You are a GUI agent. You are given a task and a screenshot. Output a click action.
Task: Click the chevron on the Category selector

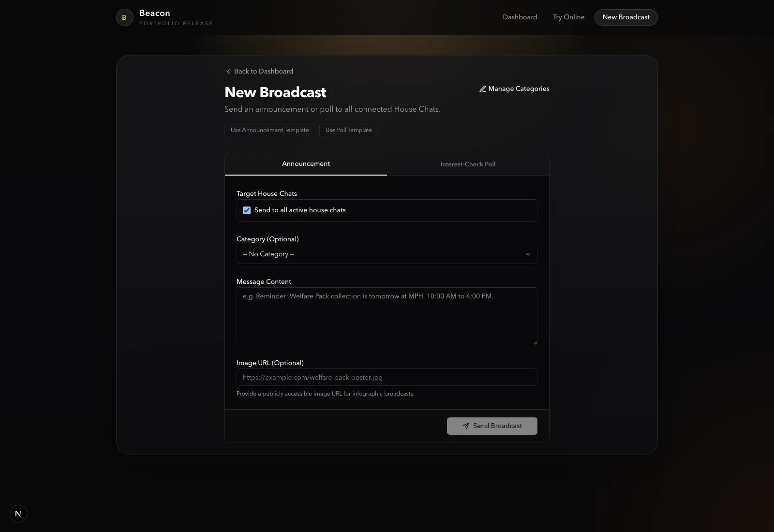528,254
